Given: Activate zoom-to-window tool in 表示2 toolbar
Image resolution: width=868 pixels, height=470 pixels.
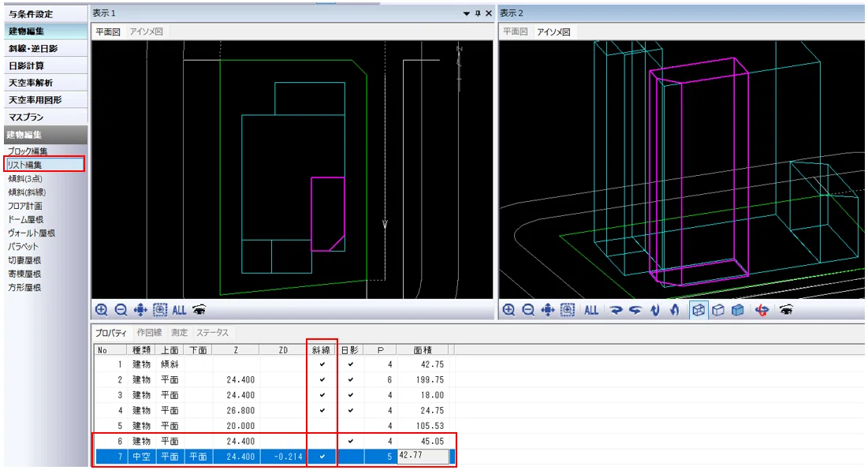Looking at the screenshot, I should 568,310.
